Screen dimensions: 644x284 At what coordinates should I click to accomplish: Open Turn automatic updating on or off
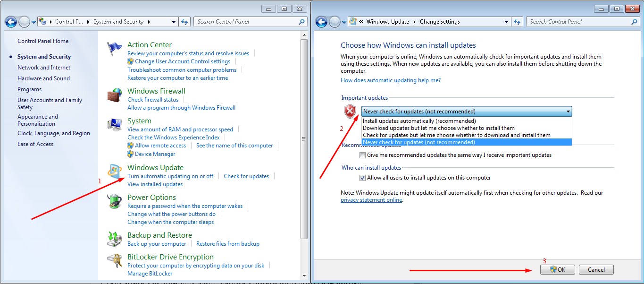[170, 176]
